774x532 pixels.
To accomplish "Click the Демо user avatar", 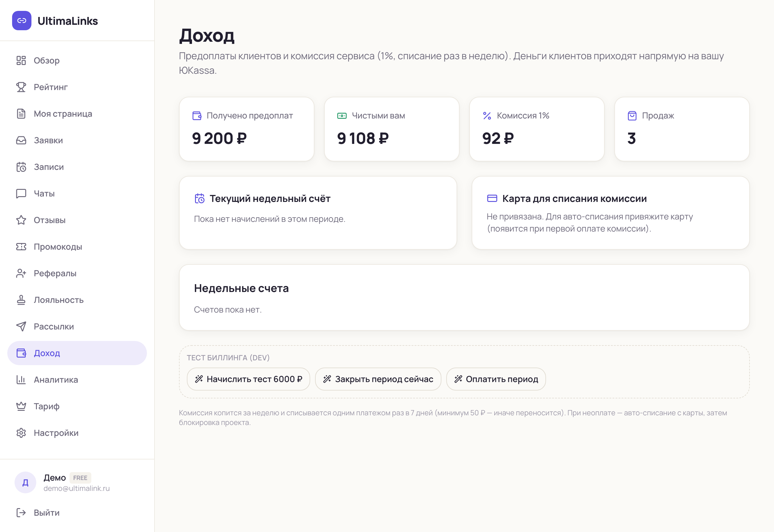I will coord(25,482).
